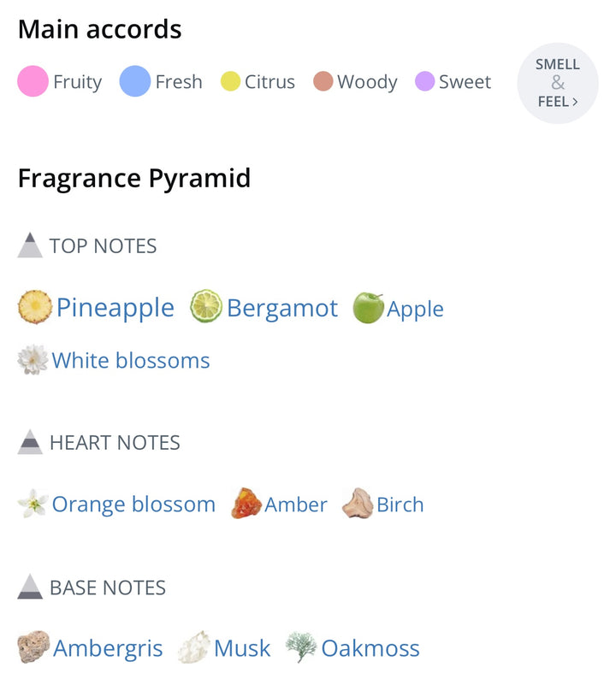
Task: Click the pineapple slice icon
Action: coord(35,307)
